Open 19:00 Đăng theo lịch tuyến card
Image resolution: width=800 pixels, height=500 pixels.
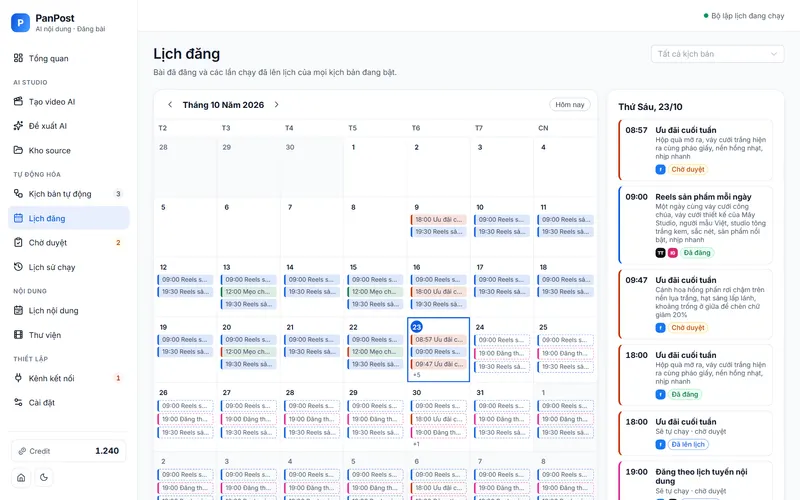coord(695,481)
